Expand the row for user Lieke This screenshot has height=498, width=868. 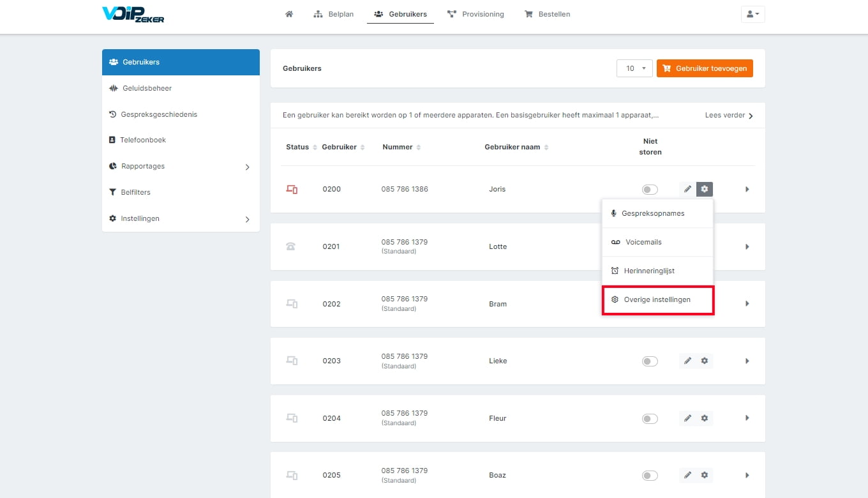[747, 361]
